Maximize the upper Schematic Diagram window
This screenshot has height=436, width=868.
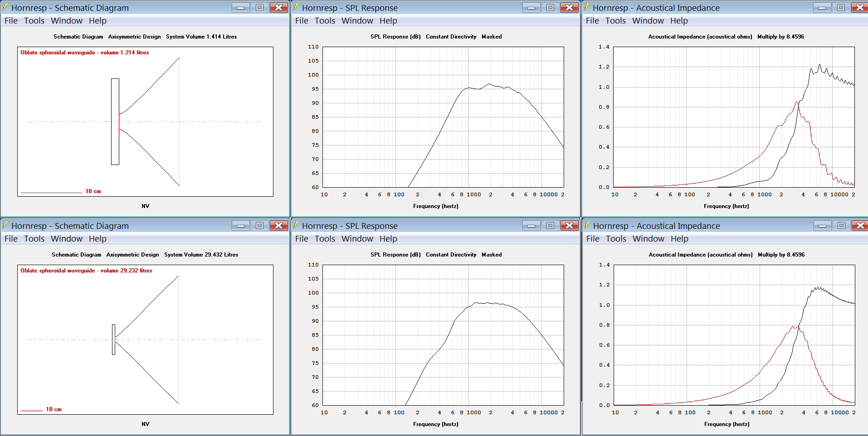point(259,7)
